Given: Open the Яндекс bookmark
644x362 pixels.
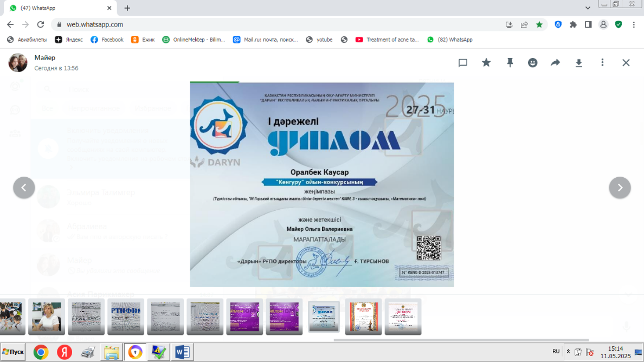Looking at the screenshot, I should click(69, 40).
